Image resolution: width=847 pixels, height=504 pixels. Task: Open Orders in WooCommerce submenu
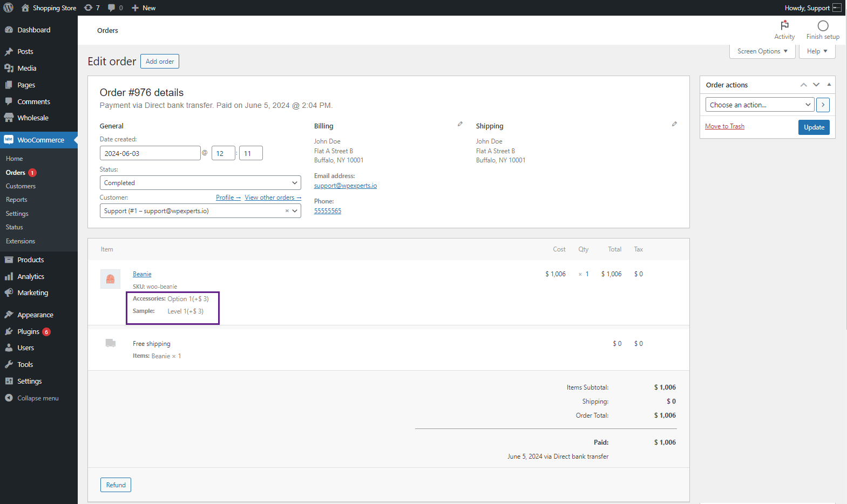16,173
